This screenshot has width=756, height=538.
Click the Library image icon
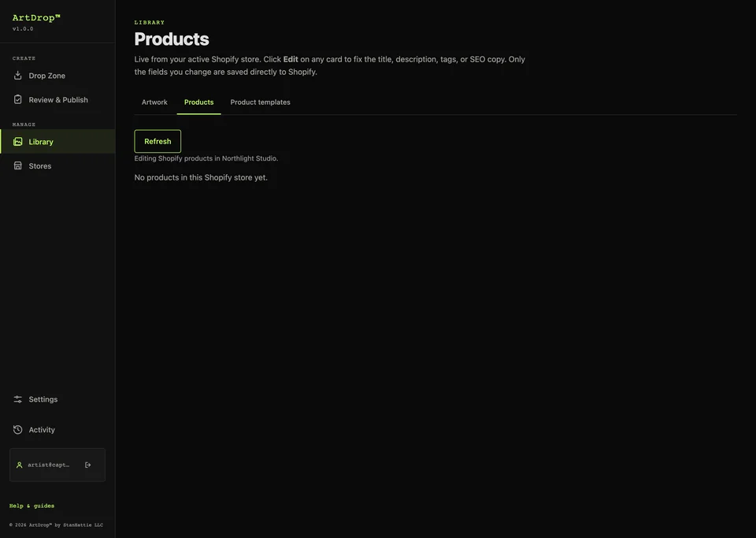(x=18, y=141)
